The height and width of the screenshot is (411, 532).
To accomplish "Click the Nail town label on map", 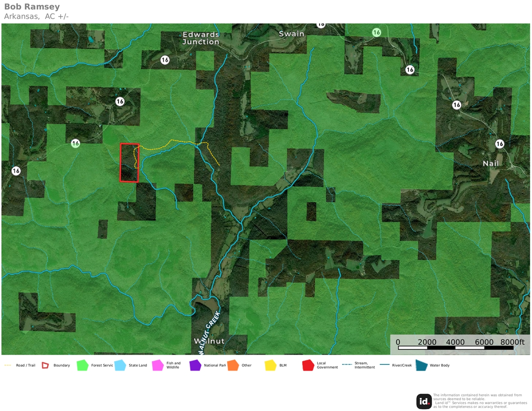I will pyautogui.click(x=491, y=164).
